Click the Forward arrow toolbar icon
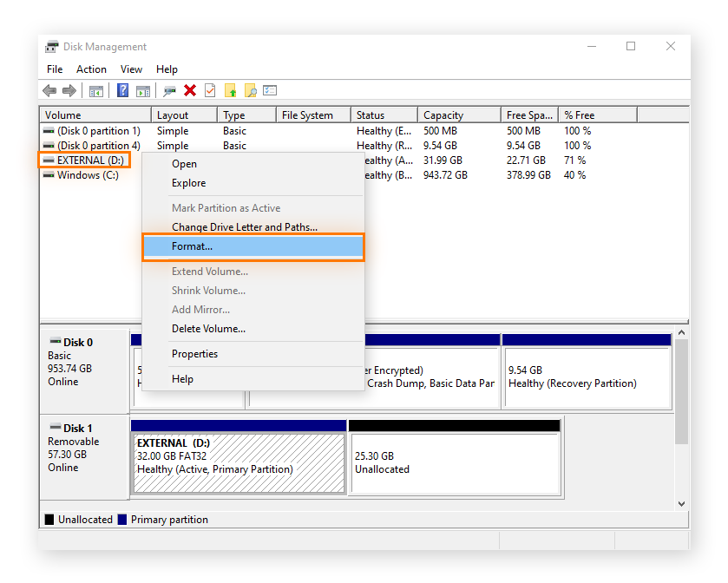 pos(69,90)
